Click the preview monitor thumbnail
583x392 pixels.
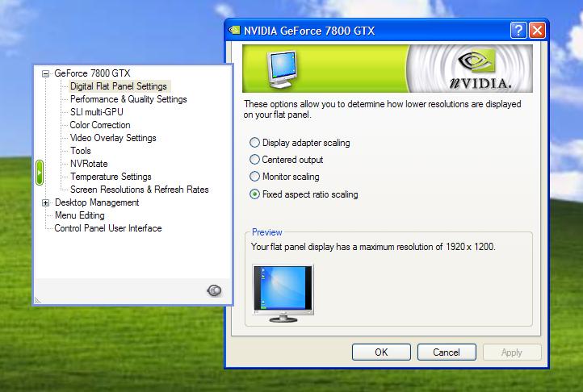283,293
